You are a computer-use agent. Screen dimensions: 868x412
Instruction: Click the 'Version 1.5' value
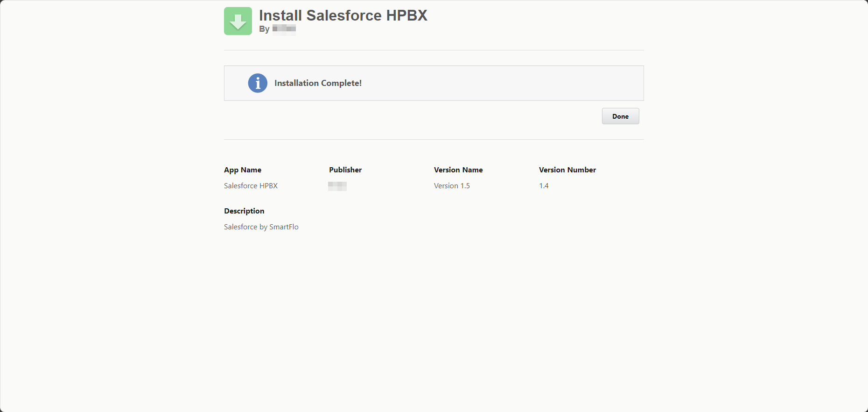click(x=452, y=186)
